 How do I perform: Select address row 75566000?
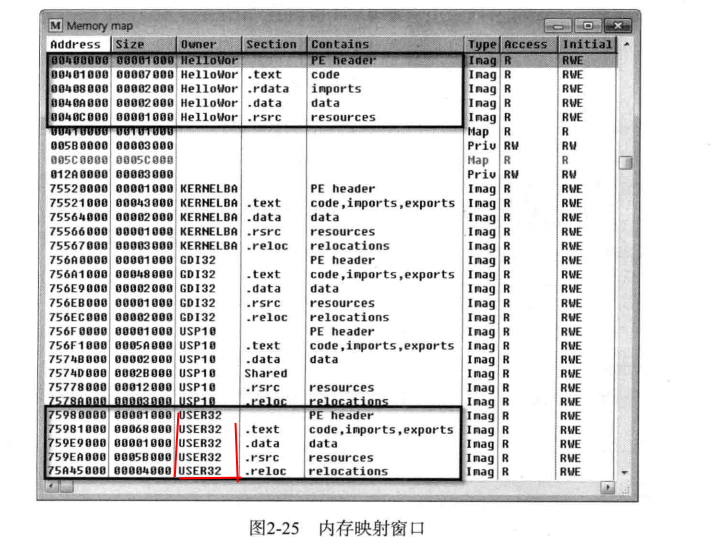click(x=331, y=232)
